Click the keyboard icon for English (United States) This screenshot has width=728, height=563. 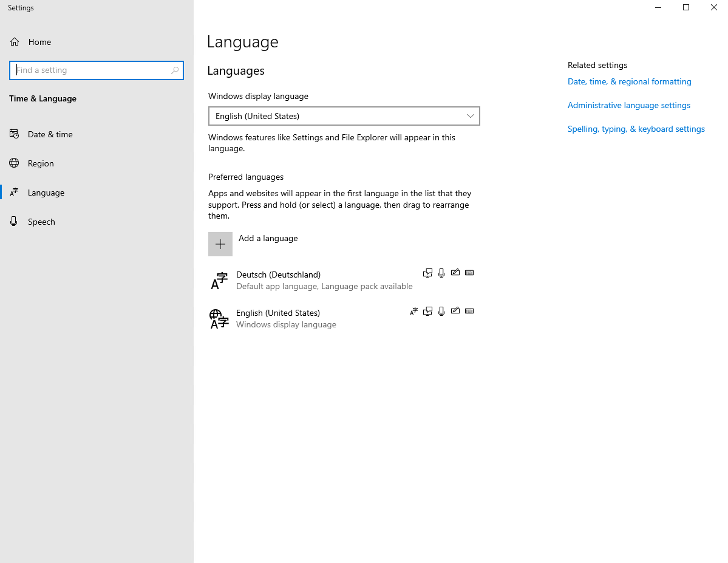click(x=469, y=311)
